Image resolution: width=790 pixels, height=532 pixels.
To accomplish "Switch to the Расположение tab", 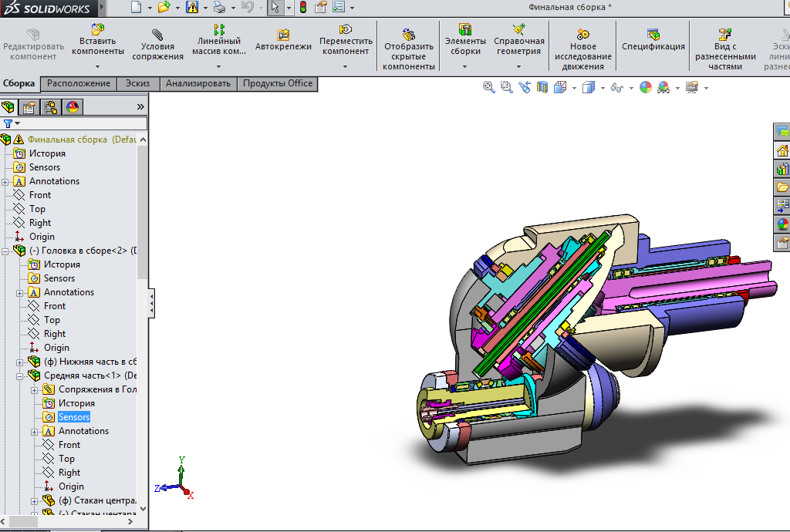I will (79, 83).
